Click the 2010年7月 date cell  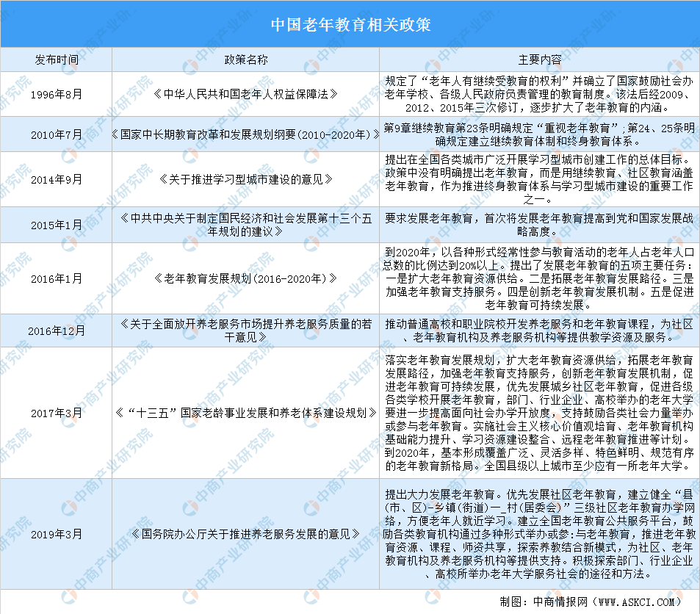(x=57, y=134)
